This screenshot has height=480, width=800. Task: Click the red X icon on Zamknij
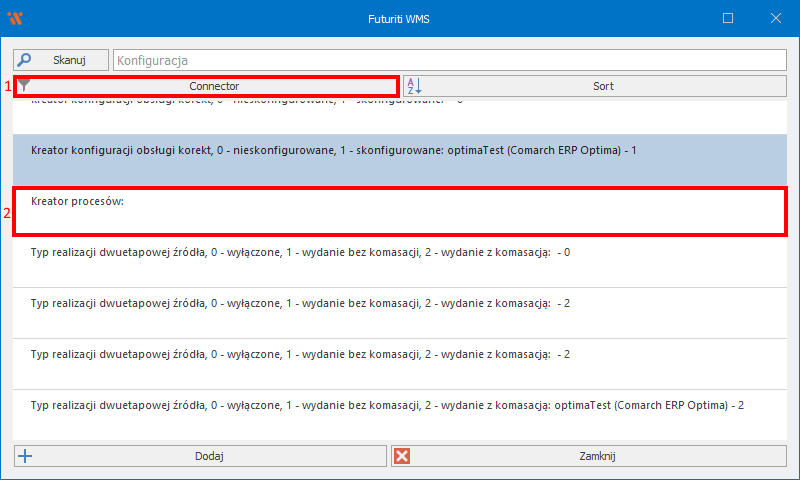(x=403, y=456)
